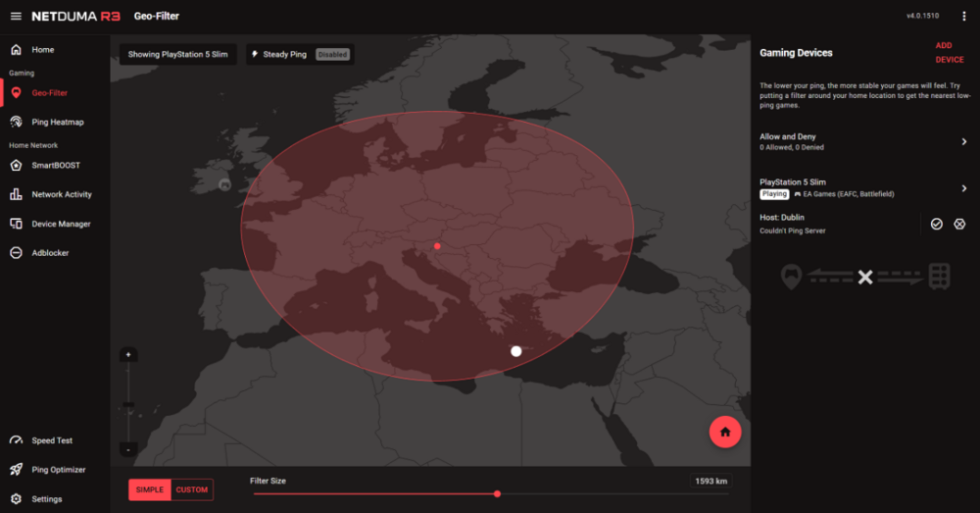Expand the PlayStation 5 Slim device entry

863,187
